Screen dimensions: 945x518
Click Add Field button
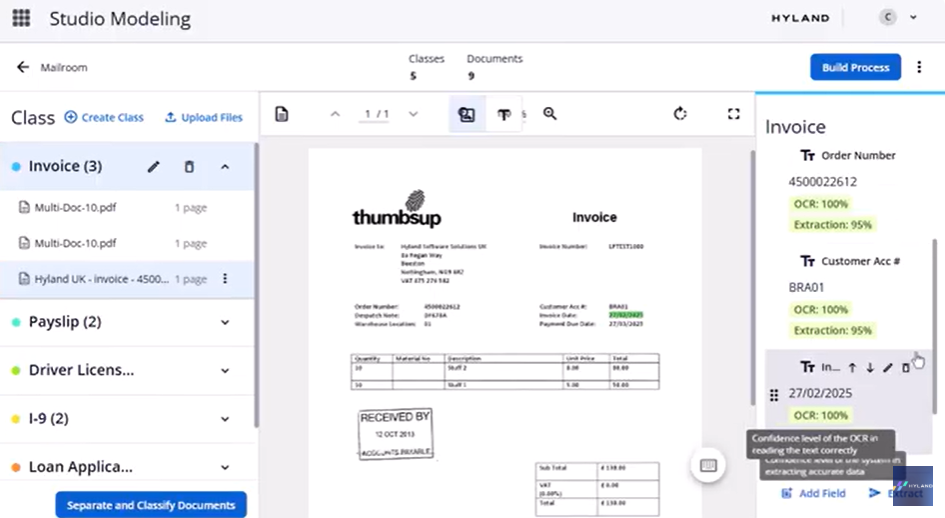click(814, 493)
